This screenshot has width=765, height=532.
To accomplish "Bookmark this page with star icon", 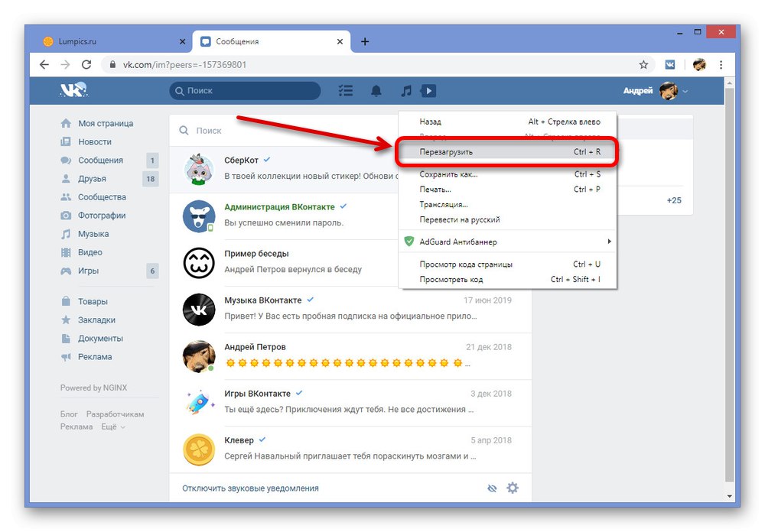I will pos(643,64).
